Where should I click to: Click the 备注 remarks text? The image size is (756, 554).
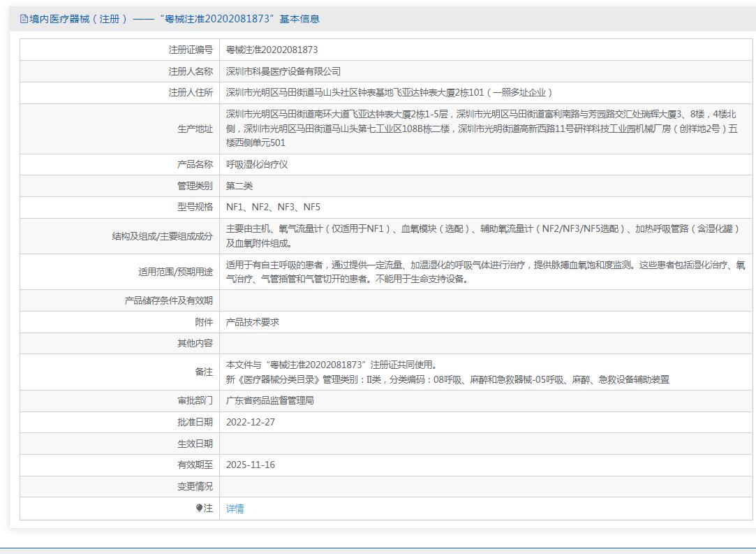point(447,372)
